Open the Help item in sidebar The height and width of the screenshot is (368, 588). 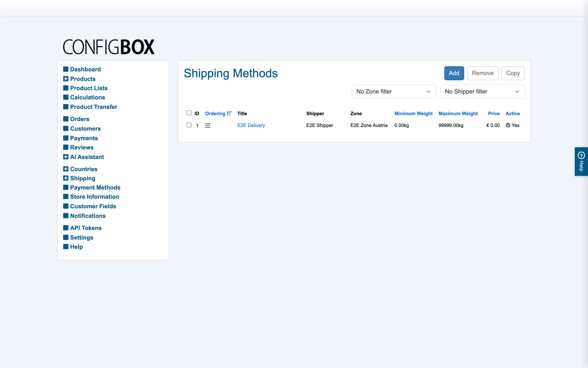coord(76,247)
